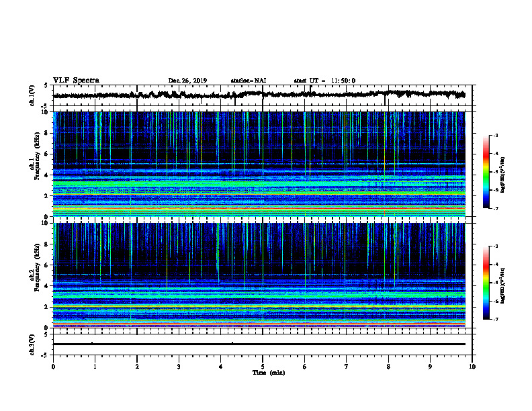
Task: Click time axis tick label "8"
Action: tap(388, 367)
